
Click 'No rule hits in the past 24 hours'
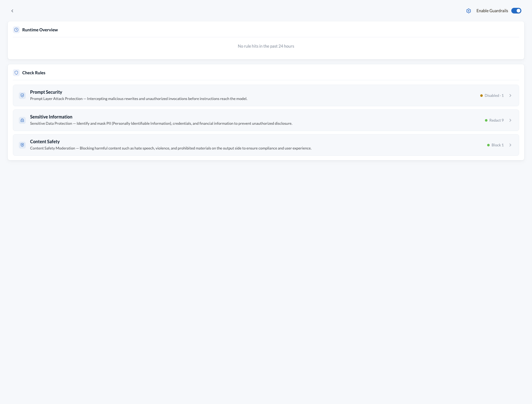tap(266, 46)
